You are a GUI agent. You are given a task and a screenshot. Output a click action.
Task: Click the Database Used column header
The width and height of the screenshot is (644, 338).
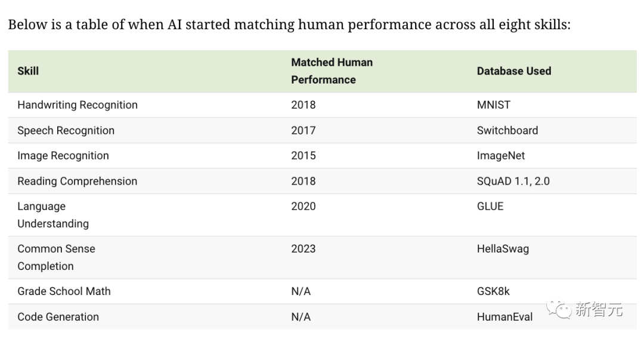(x=513, y=71)
